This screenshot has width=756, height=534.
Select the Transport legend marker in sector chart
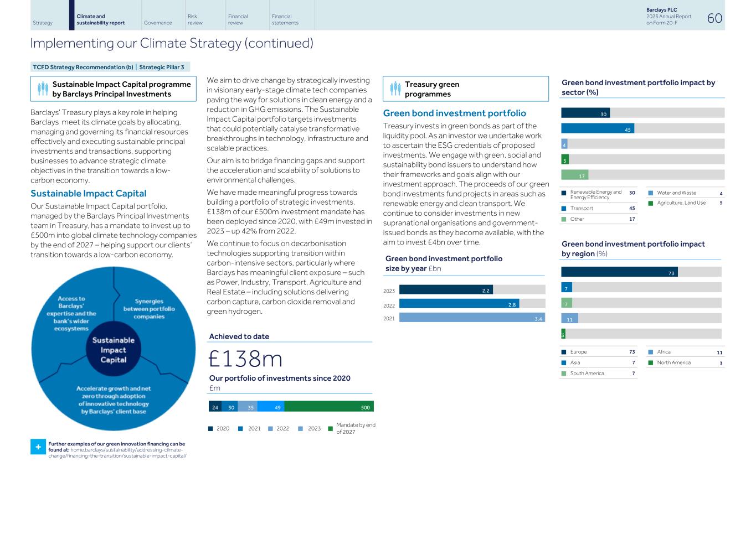564,208
